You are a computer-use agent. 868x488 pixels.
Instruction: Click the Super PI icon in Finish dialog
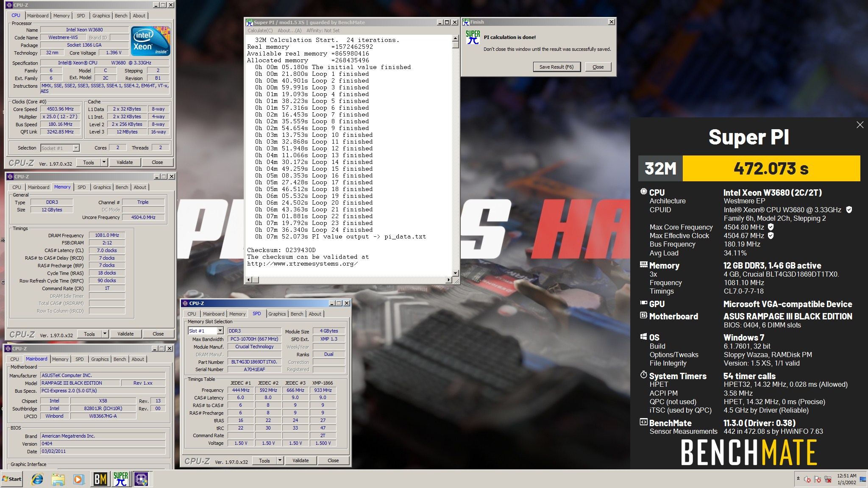pos(473,37)
